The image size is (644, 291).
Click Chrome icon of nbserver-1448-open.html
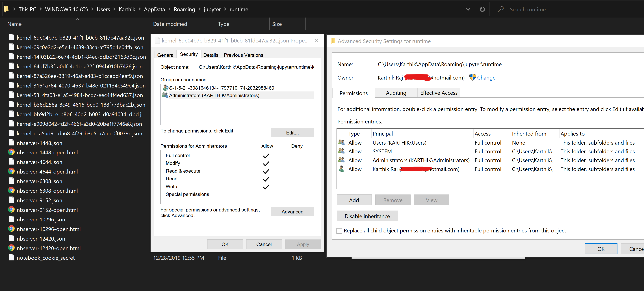coord(11,152)
